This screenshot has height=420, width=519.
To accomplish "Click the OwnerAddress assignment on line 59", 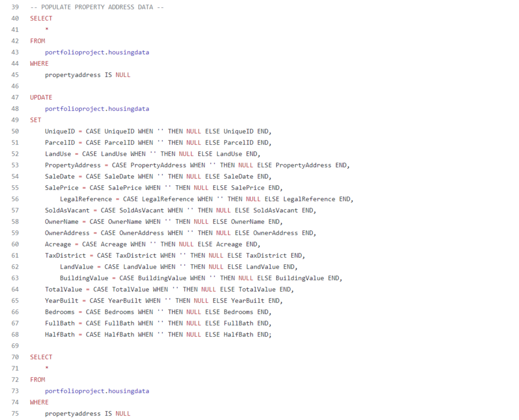I will coord(181,233).
